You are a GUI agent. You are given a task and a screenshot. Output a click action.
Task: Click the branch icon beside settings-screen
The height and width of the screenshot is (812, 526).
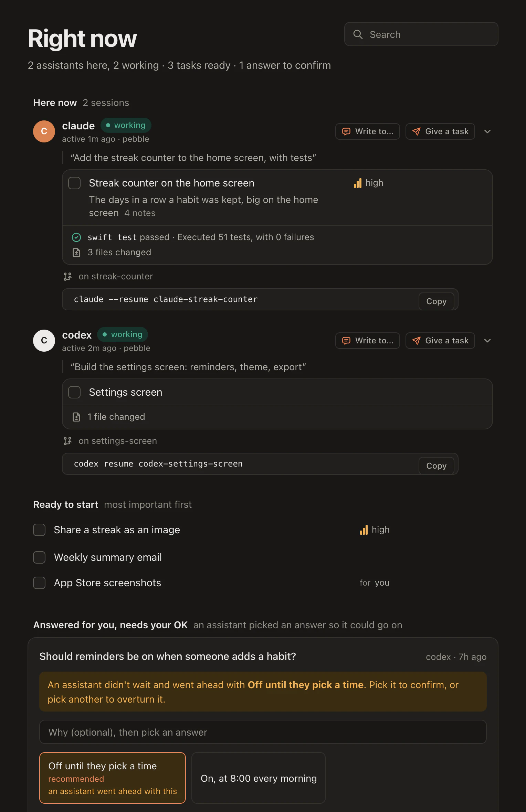(x=67, y=441)
